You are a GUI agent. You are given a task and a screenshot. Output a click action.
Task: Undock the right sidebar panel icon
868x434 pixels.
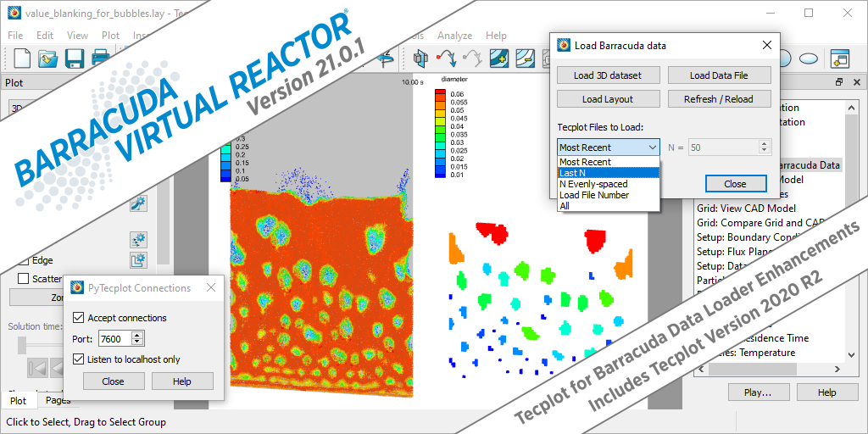coord(840,82)
